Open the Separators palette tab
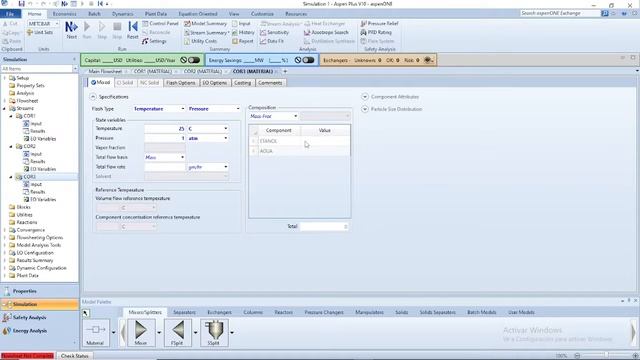Viewport: 640px width, 360px height. pyautogui.click(x=184, y=312)
